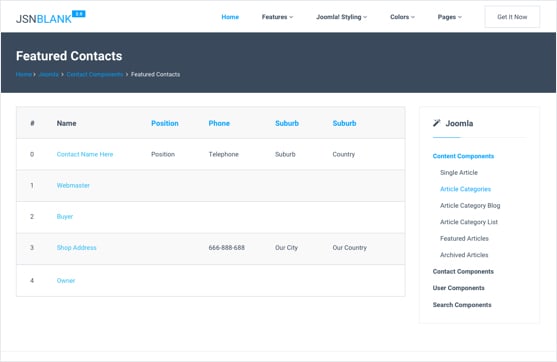Screen dimensions: 557x362
Task: Click the JSNBLANK logo
Action: 50,17
